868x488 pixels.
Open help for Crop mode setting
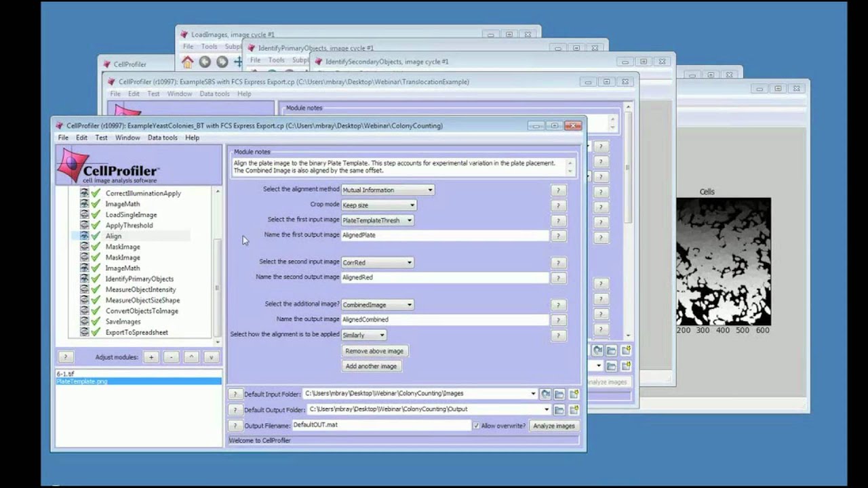(x=558, y=206)
